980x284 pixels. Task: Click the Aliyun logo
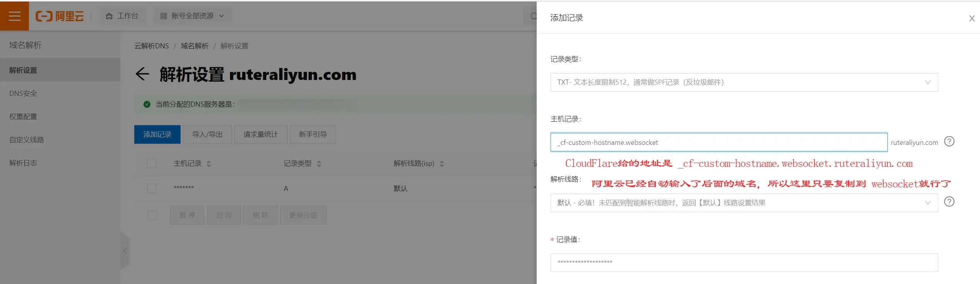click(x=60, y=16)
